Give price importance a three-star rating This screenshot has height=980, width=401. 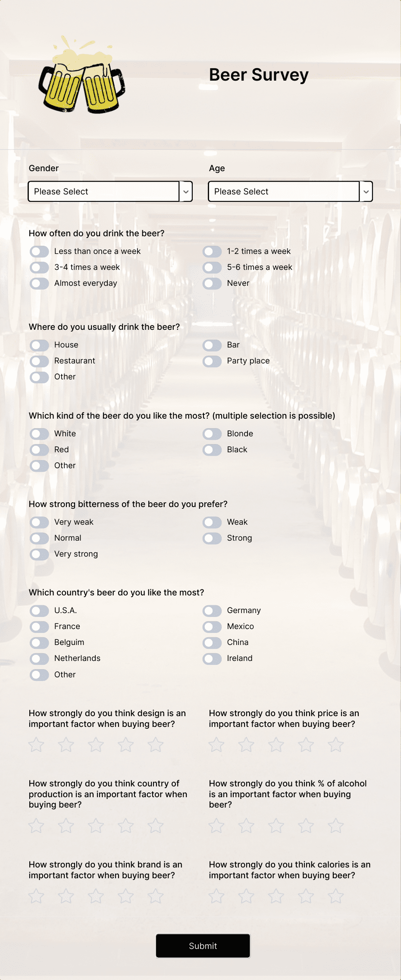(x=276, y=745)
